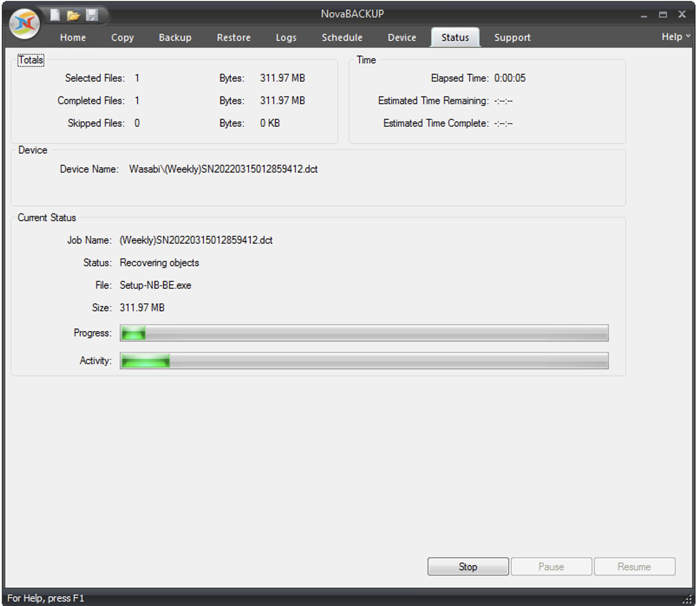
Task: Click the file name Setup-NB-BE.exe
Action: tap(156, 285)
